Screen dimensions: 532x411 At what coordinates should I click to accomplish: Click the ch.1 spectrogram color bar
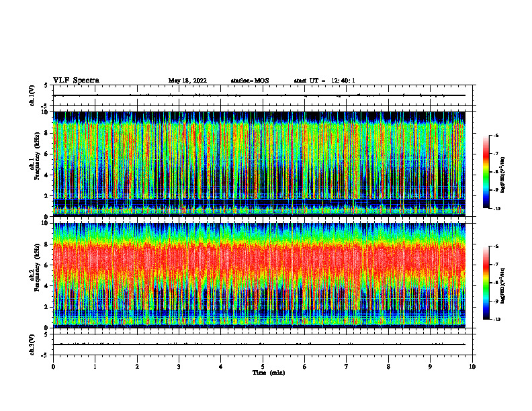[486, 172]
